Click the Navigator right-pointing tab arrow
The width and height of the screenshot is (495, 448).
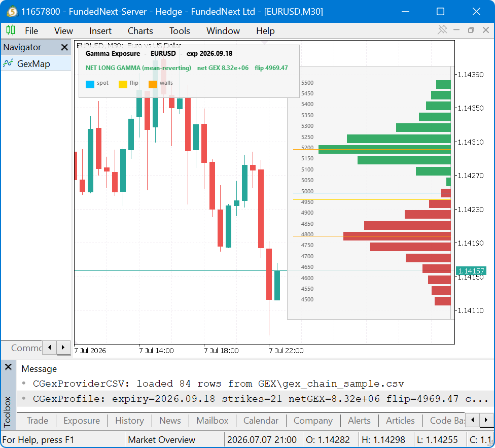coord(63,347)
